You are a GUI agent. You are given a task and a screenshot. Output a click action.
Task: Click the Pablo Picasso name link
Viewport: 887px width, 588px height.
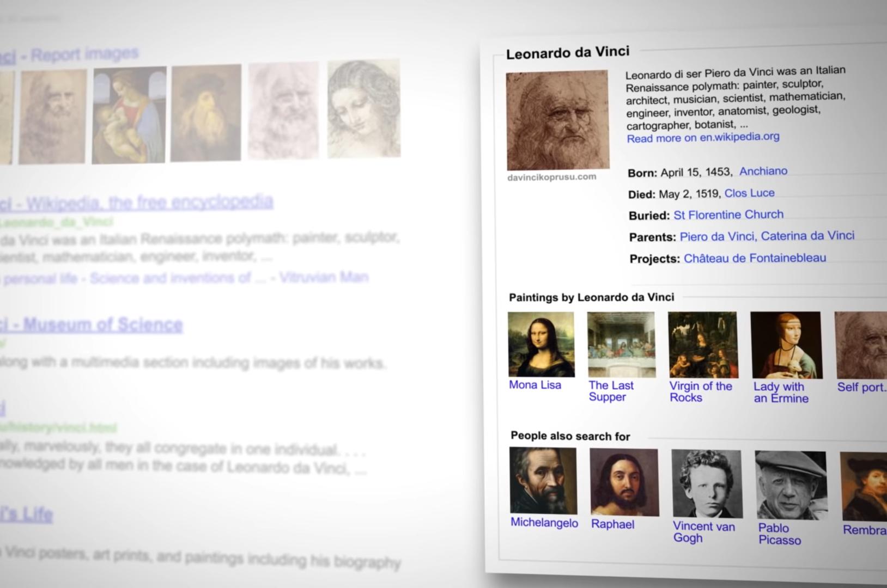click(x=780, y=534)
